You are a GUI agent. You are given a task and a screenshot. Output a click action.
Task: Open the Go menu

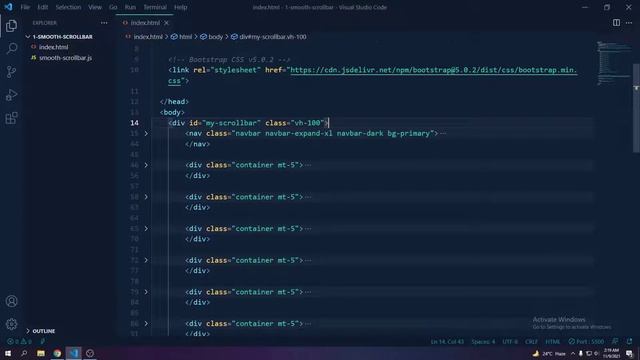(x=113, y=7)
